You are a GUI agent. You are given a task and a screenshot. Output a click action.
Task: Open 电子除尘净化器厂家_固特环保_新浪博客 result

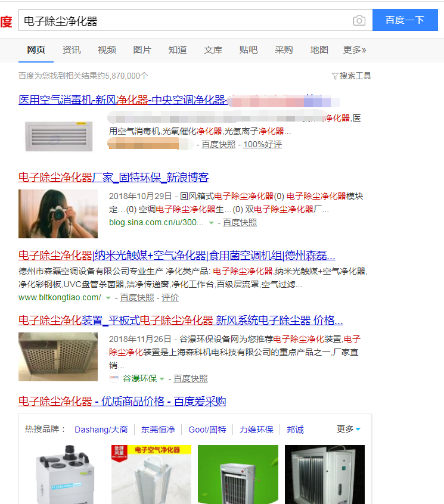(113, 178)
